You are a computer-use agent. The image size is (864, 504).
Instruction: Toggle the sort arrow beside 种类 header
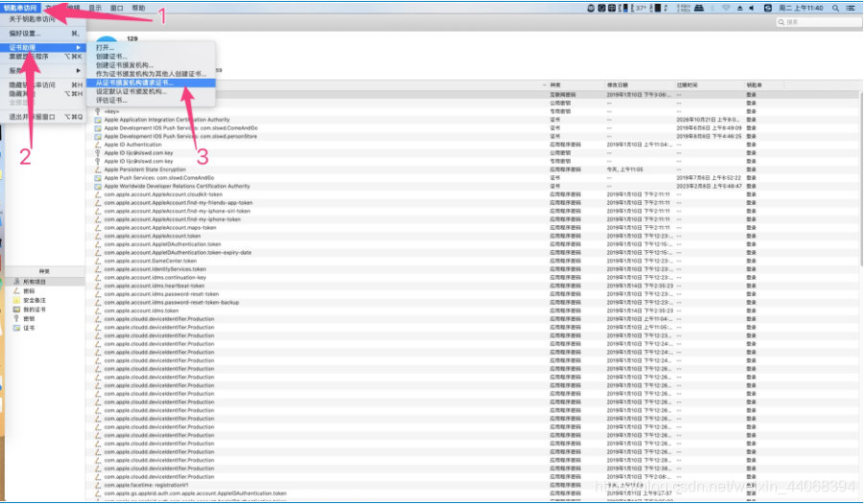coord(545,85)
